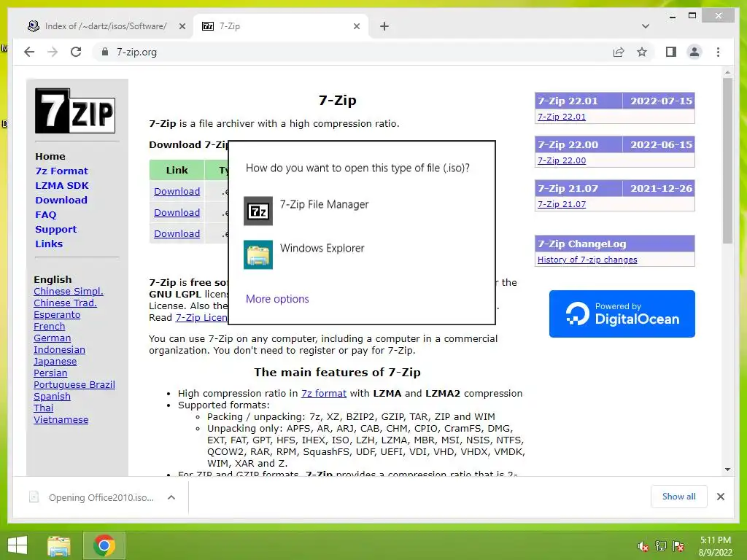Switch language to Persian
Viewport: 747px width, 560px height.
click(50, 373)
